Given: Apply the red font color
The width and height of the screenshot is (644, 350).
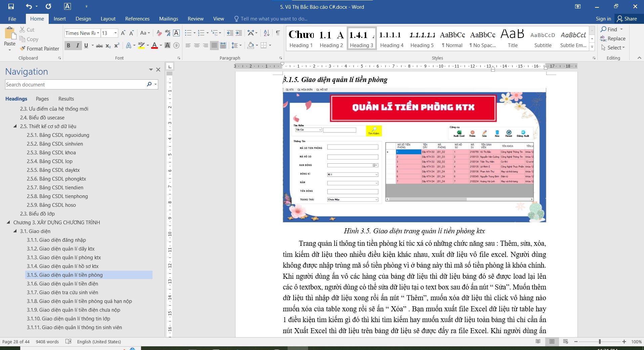Looking at the screenshot, I should click(155, 45).
